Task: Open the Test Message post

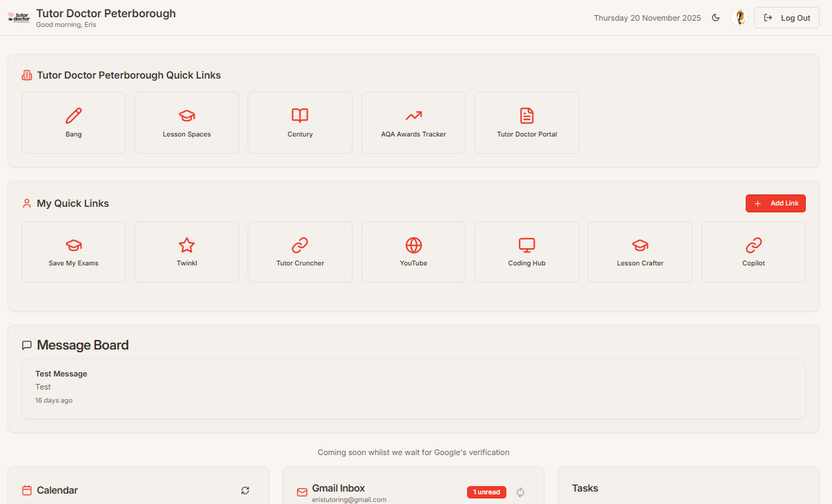Action: tap(414, 387)
